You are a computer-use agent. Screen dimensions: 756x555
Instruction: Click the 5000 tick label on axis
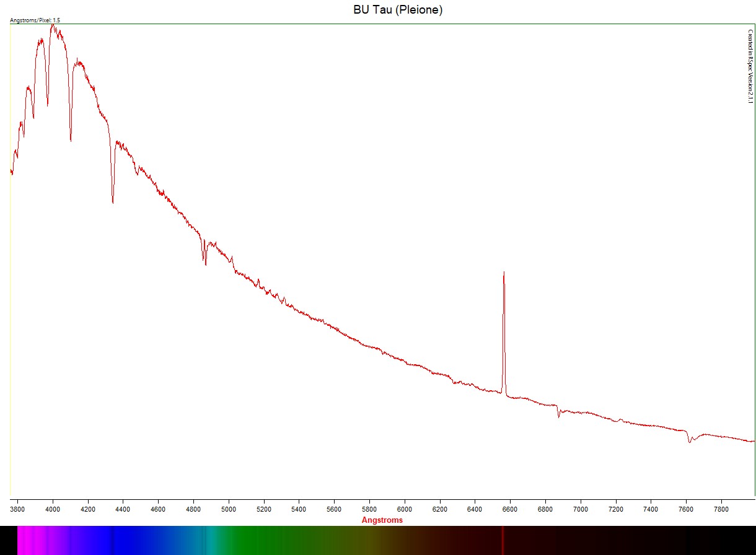coord(229,510)
